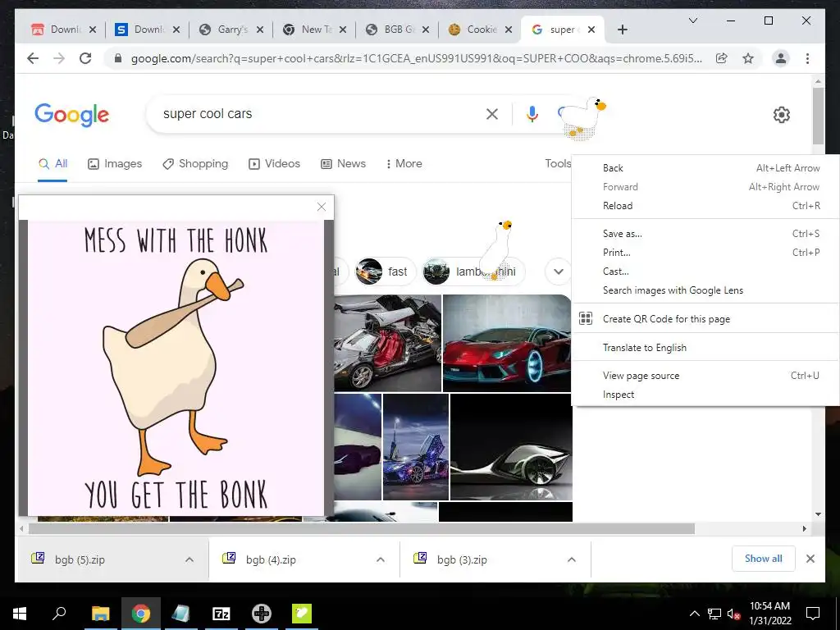Open options for bgb (3).zip download

pos(572,559)
